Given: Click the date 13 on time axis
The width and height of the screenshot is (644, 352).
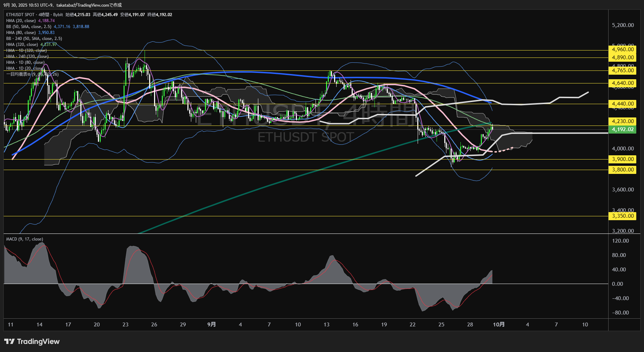Looking at the screenshot, I should pyautogui.click(x=326, y=325).
